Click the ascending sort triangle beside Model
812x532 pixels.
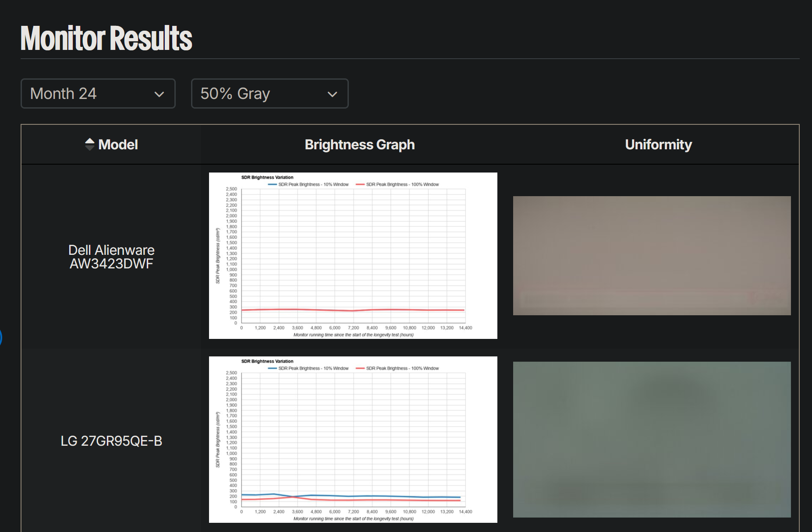tap(90, 141)
